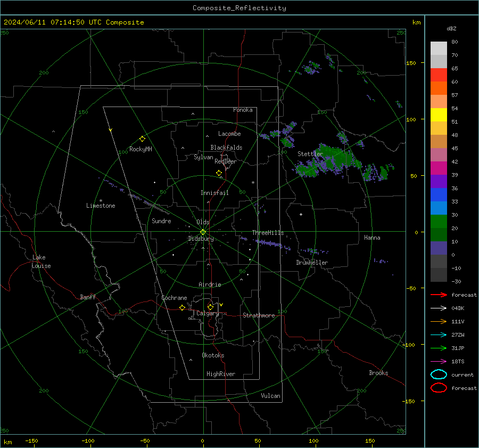Click the Lake Louise label
The width and height of the screenshot is (479, 448).
(41, 262)
